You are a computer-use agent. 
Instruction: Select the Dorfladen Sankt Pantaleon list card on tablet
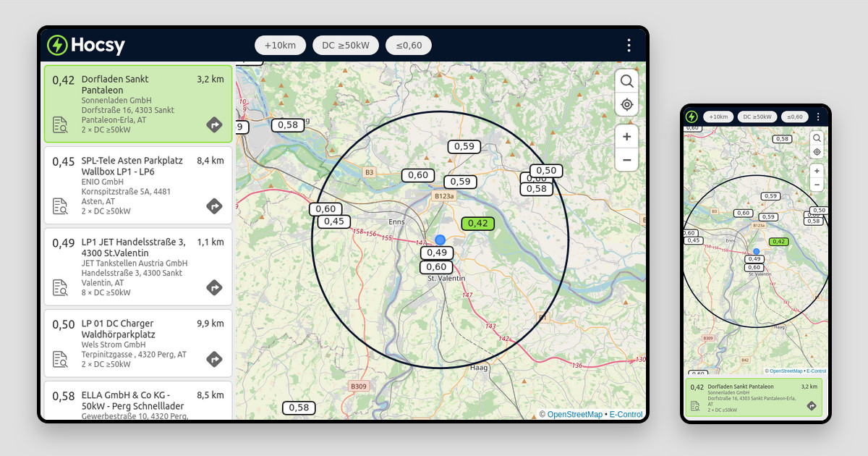[138, 104]
